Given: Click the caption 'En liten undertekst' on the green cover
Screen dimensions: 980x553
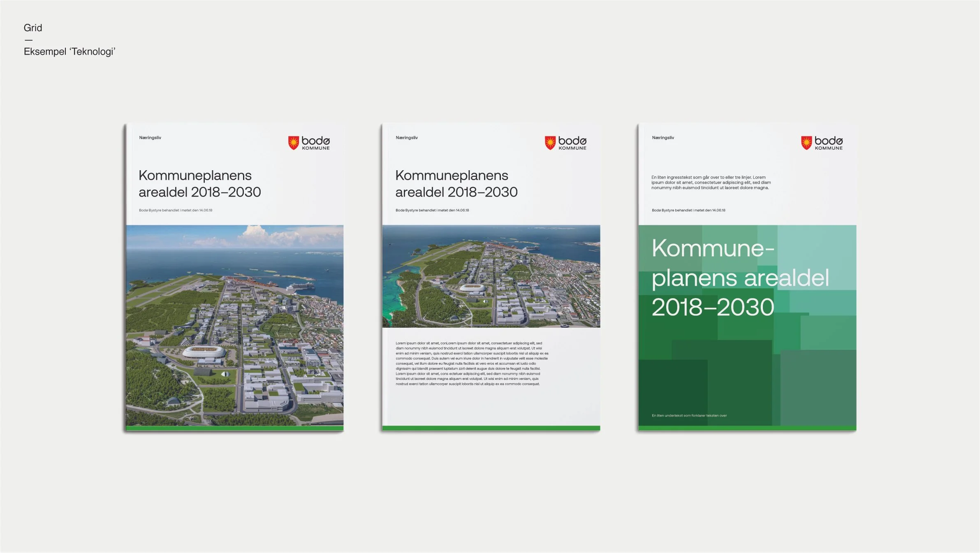Looking at the screenshot, I should tap(689, 416).
